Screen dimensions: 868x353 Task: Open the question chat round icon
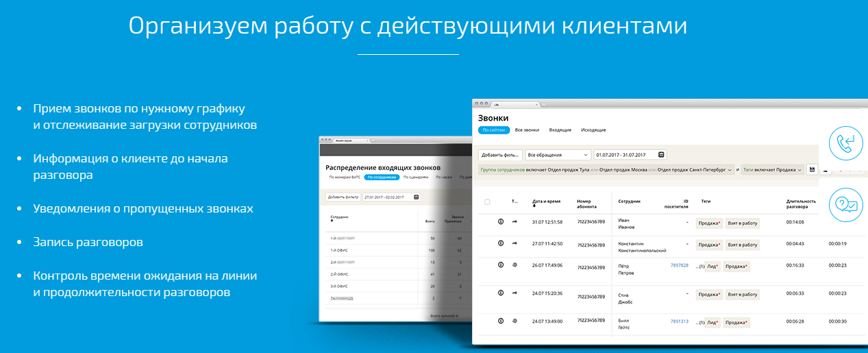[x=845, y=204]
